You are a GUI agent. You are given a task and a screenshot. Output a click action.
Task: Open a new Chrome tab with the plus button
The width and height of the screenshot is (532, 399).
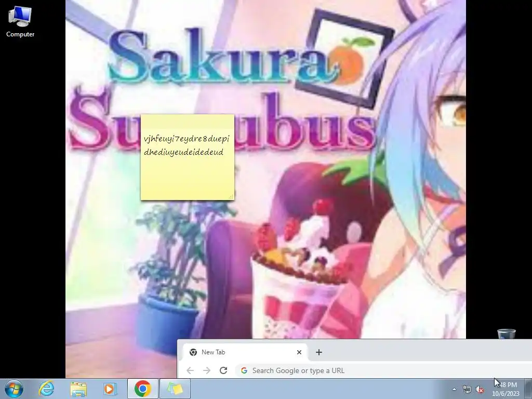[319, 352]
